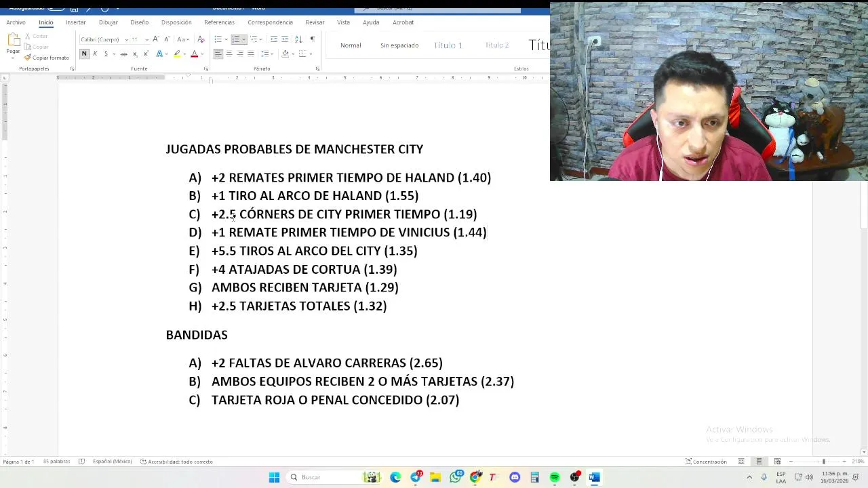Screen dimensions: 868x488
Task: Clear all formatting icon
Action: tap(201, 39)
